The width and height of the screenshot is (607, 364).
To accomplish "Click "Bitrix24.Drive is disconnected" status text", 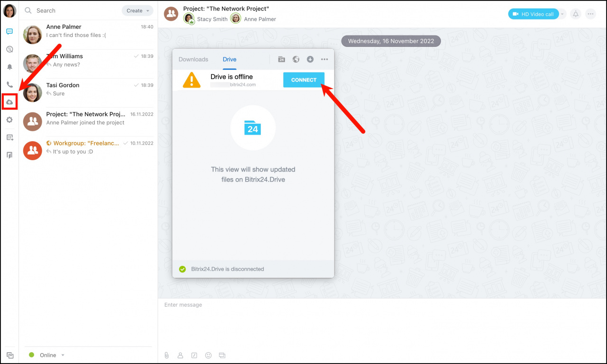I will point(228,269).
